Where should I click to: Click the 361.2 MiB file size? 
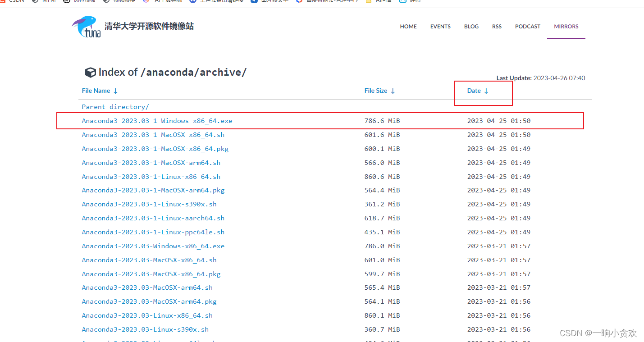[382, 204]
